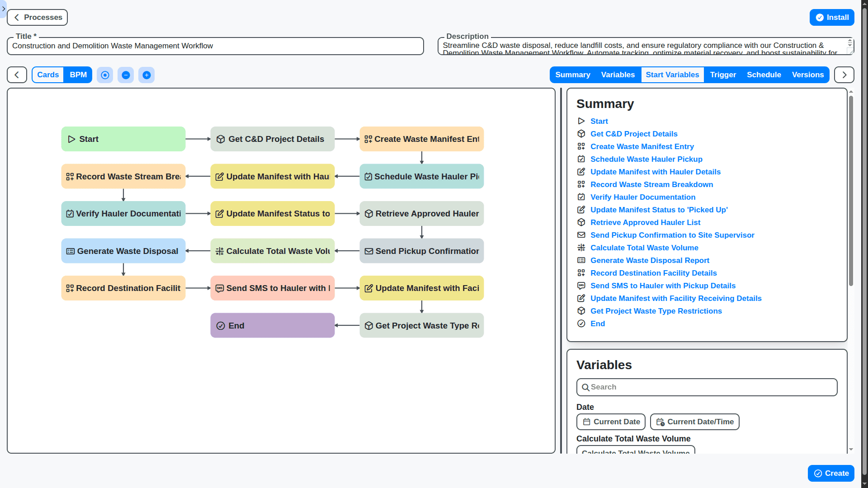Viewport: 868px width, 488px height.
Task: Open the Generate Waste Disposal Report summary link
Action: click(650, 260)
